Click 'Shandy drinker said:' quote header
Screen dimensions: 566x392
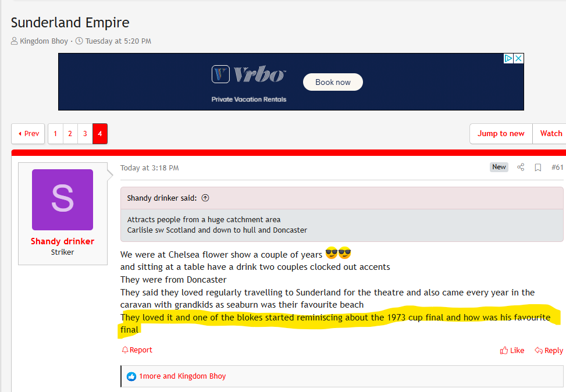[162, 198]
